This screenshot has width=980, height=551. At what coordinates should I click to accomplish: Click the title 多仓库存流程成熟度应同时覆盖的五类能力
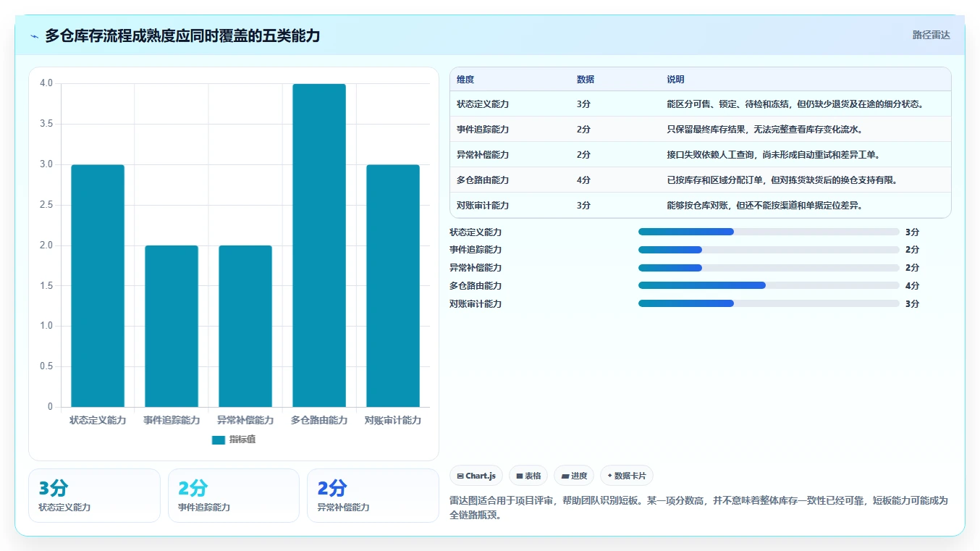point(182,36)
